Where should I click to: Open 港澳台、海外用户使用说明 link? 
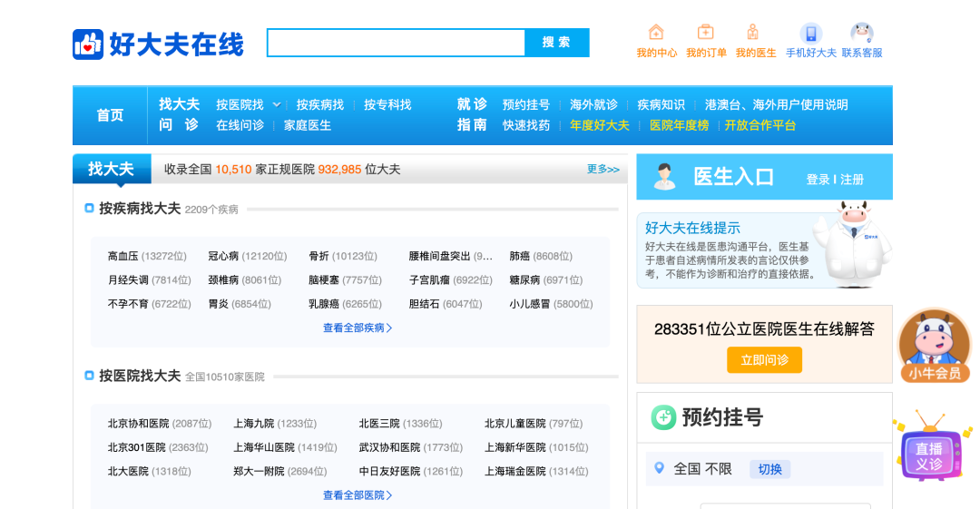click(776, 104)
